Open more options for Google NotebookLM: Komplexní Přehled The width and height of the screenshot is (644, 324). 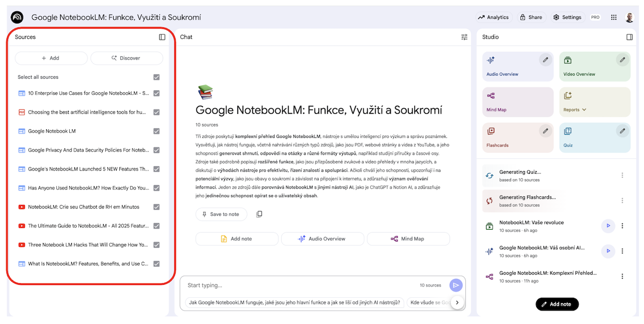[623, 276]
